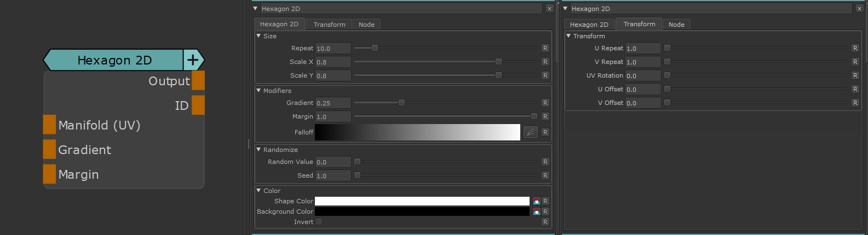
Task: Collapse the Modifiers section
Action: coord(258,91)
